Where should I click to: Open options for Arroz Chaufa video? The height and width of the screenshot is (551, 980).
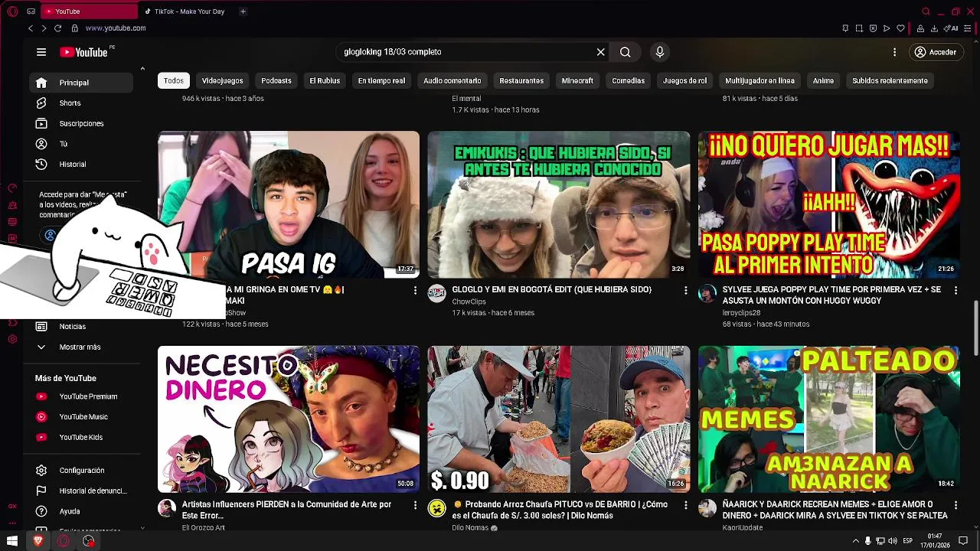tap(685, 506)
